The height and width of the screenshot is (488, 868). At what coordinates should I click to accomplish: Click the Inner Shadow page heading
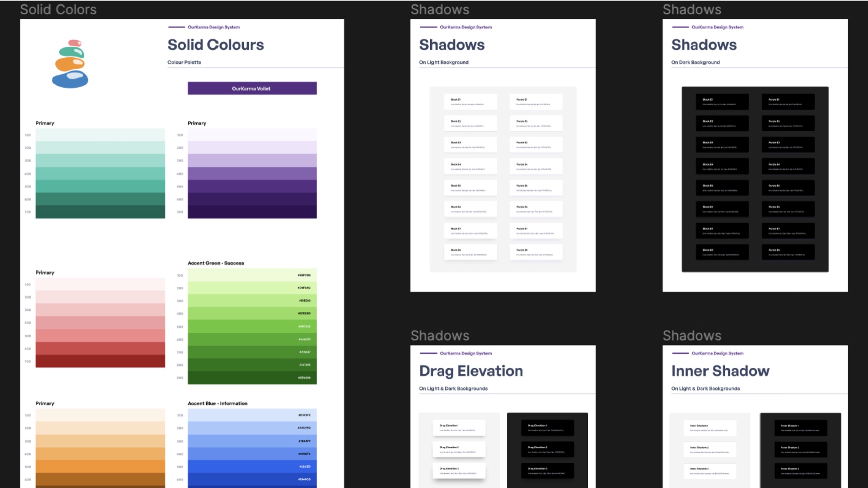tap(720, 371)
